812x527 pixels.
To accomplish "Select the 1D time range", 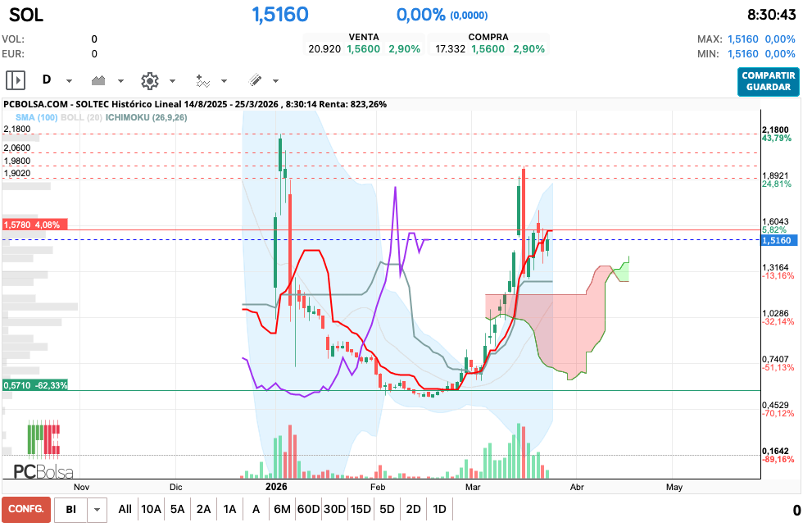I will pyautogui.click(x=439, y=510).
